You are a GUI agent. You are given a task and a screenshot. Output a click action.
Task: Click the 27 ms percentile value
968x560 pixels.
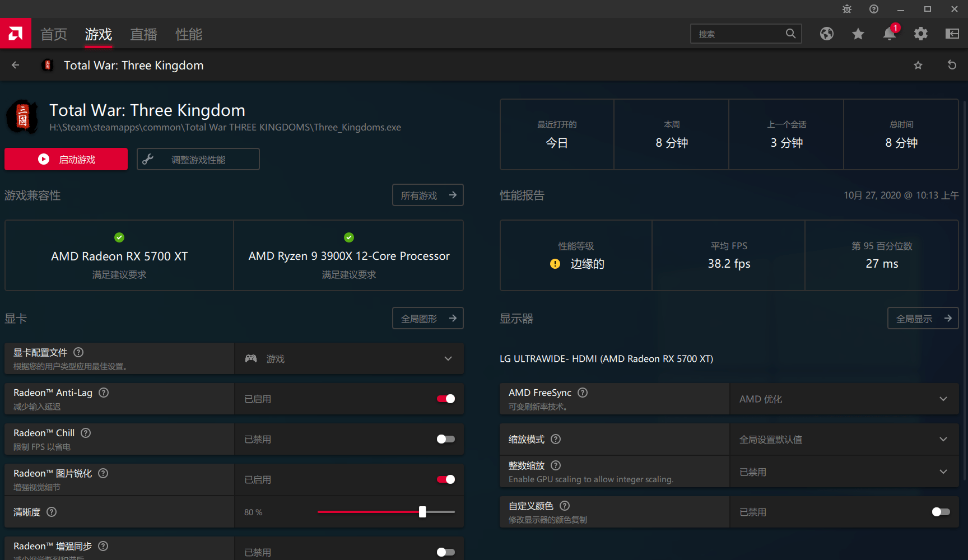[x=882, y=264]
